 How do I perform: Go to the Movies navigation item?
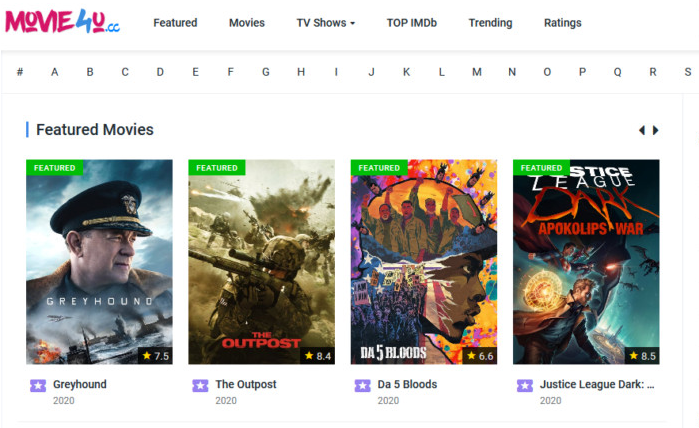pos(247,23)
